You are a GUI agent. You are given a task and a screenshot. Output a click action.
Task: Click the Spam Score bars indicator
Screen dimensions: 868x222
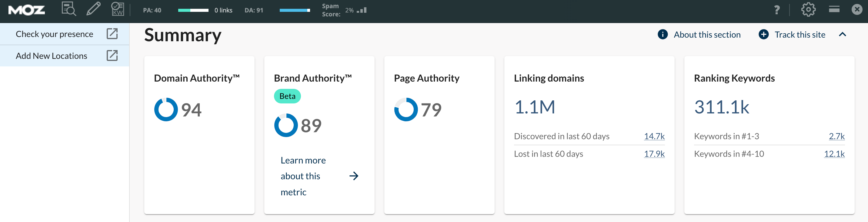(362, 10)
